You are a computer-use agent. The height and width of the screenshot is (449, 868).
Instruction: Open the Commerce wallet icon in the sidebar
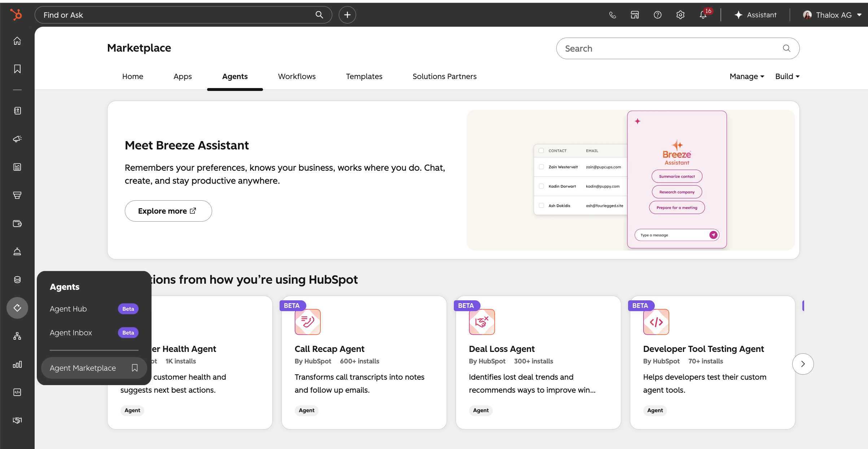(17, 223)
